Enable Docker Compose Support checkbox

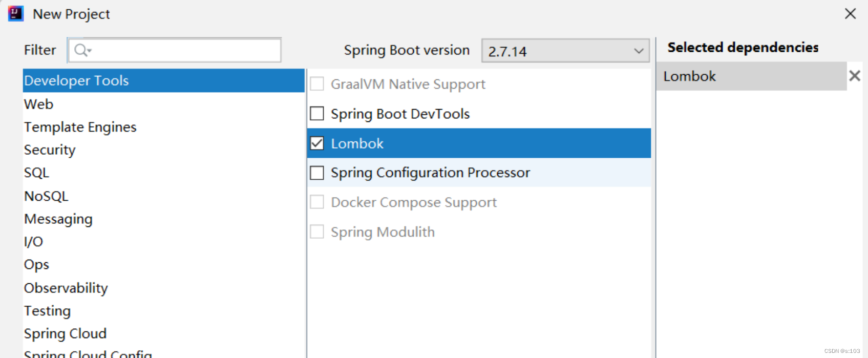tap(317, 202)
